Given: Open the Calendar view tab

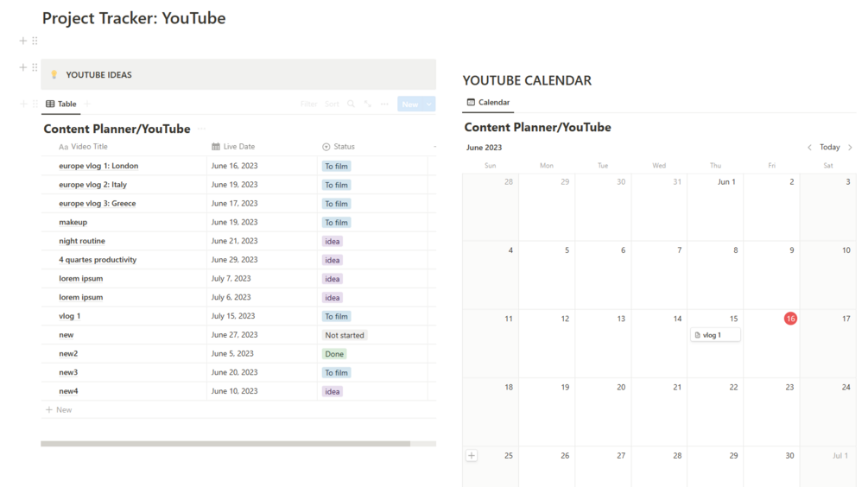Looking at the screenshot, I should 488,103.
